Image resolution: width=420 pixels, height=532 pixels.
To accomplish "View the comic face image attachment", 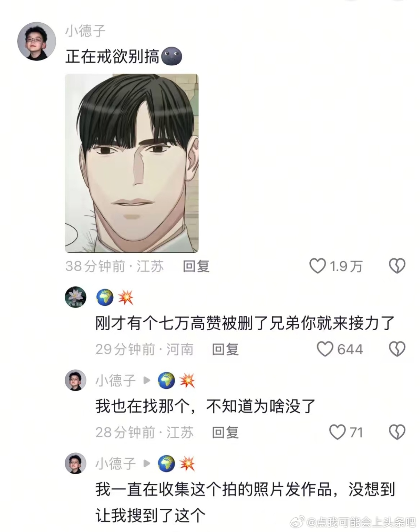I will point(131,163).
